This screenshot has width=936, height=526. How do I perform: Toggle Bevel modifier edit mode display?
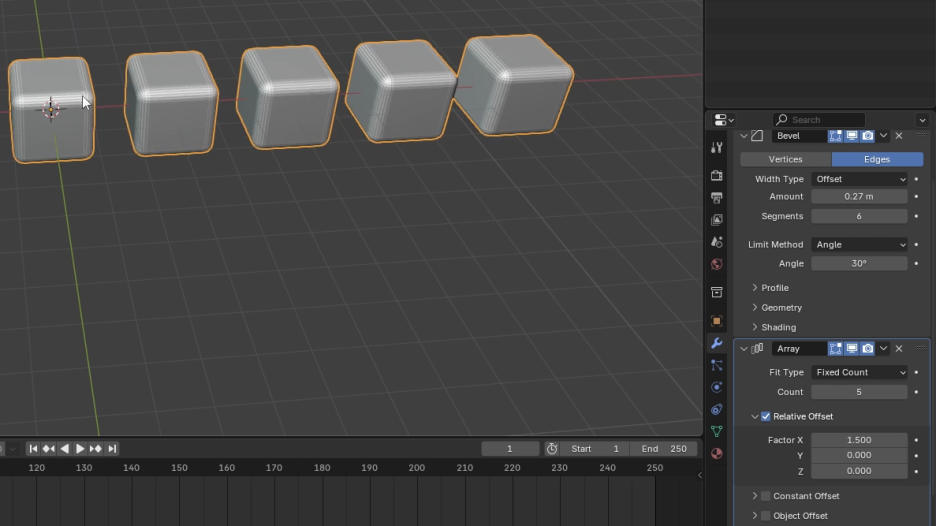pos(836,136)
